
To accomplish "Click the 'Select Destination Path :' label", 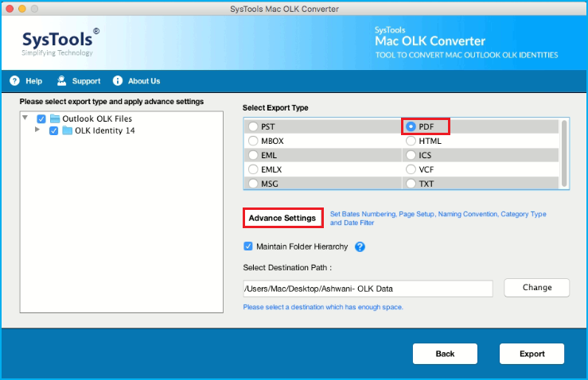I will [x=287, y=268].
